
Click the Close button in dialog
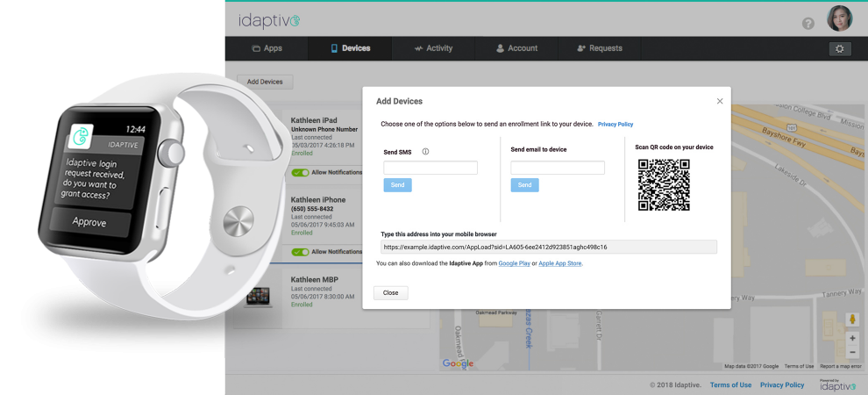(x=391, y=292)
